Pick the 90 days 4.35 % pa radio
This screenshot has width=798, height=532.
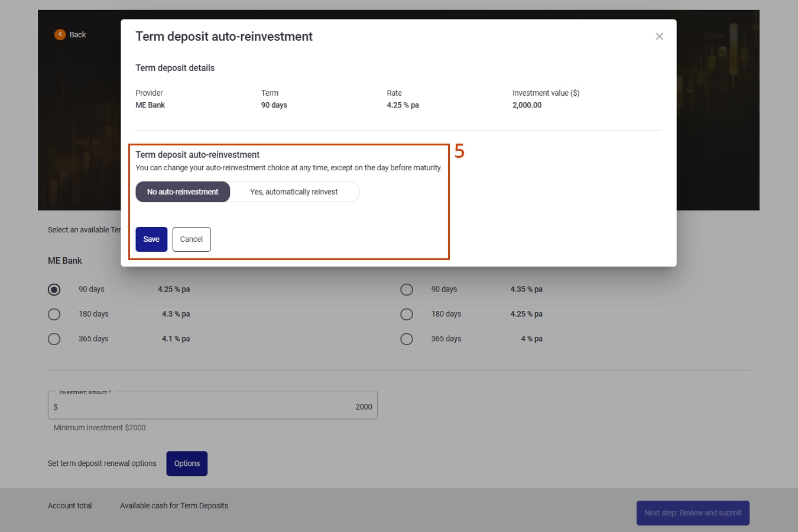[407, 290]
